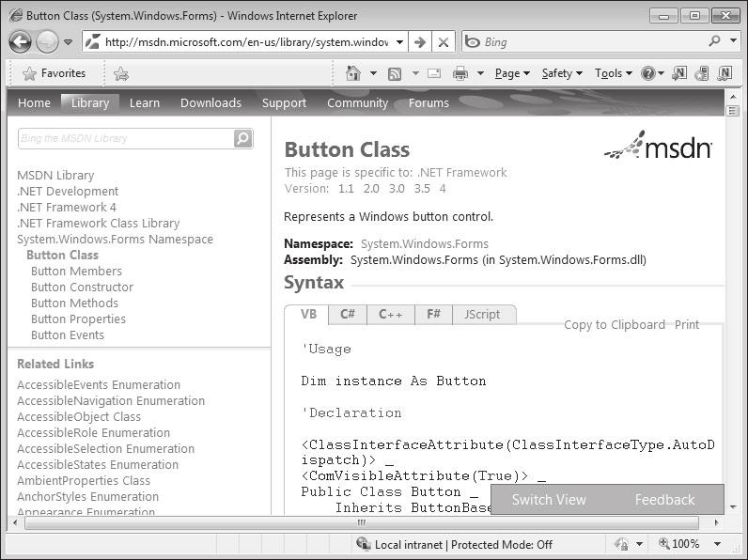Image resolution: width=748 pixels, height=560 pixels.
Task: Click the Research toolbar icon
Action: pos(702,73)
